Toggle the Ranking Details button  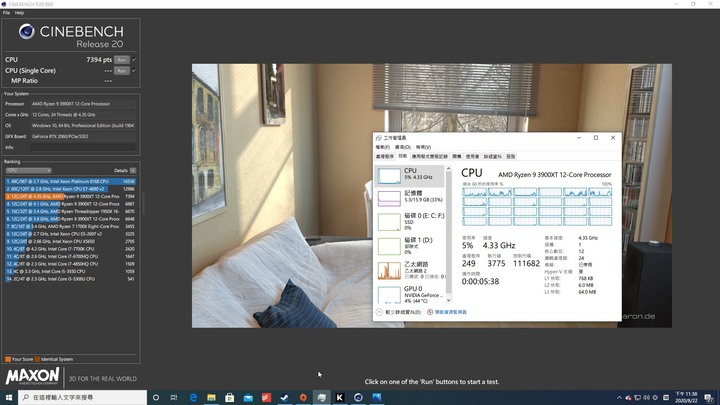(133, 170)
